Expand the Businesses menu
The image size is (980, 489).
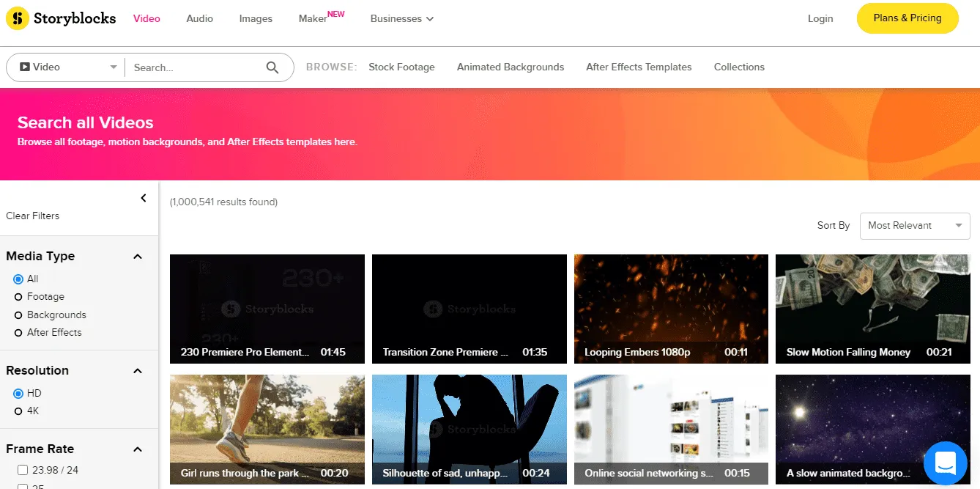(402, 19)
